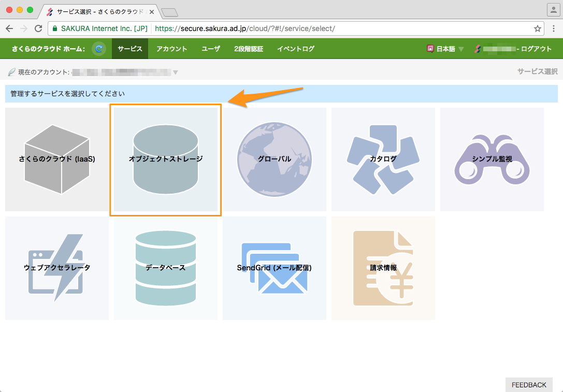Click the FEEDBACK button

pos(529,385)
